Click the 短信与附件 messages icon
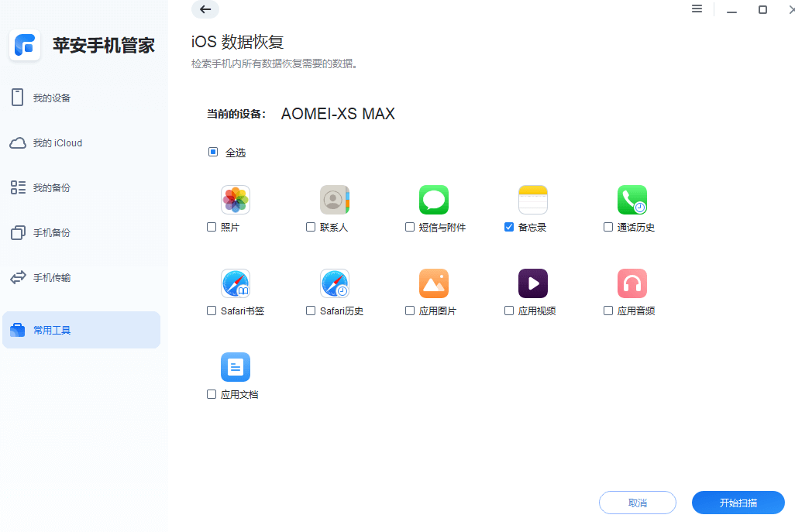795x532 pixels. (434, 199)
